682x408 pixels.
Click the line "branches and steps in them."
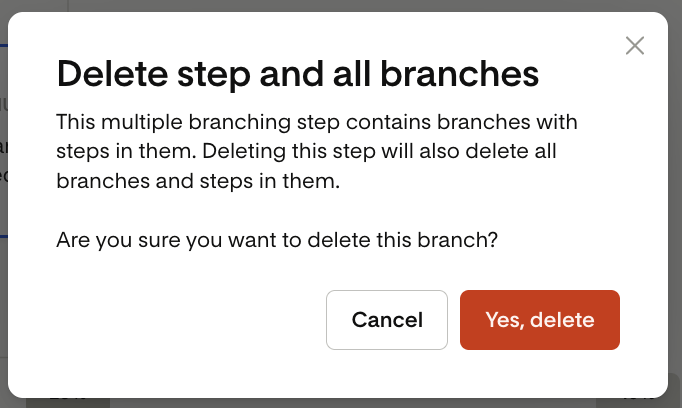198,182
